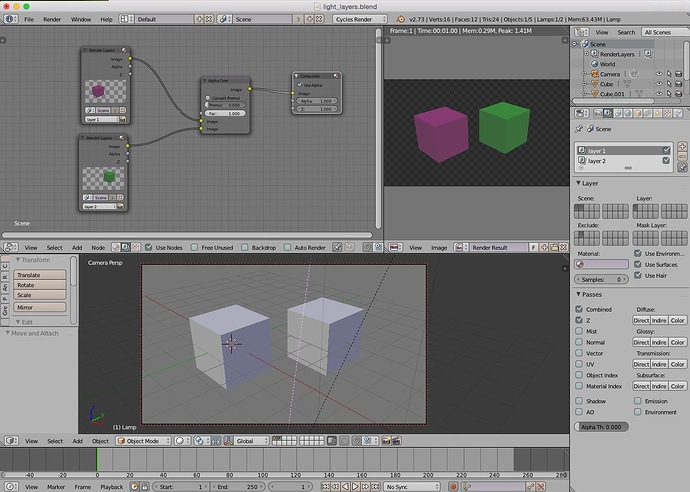Toggle Use Alpha on Composite node
Image resolution: width=690 pixels, height=492 pixels.
coord(300,85)
